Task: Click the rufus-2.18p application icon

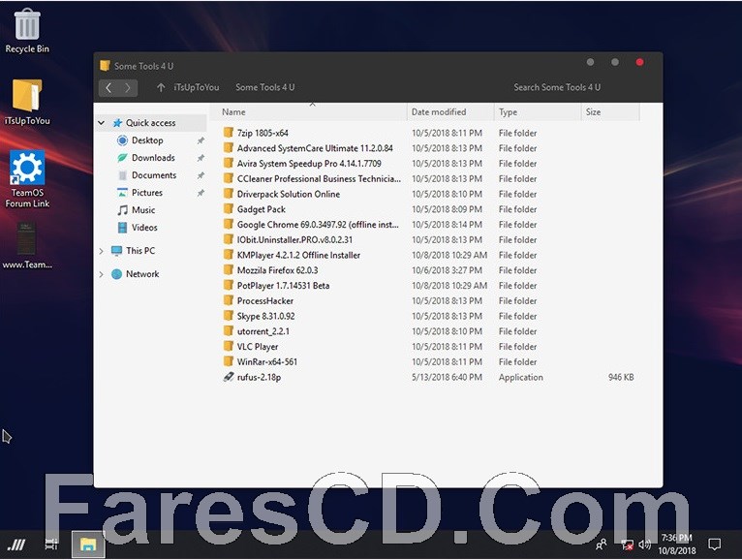Action: pyautogui.click(x=228, y=377)
